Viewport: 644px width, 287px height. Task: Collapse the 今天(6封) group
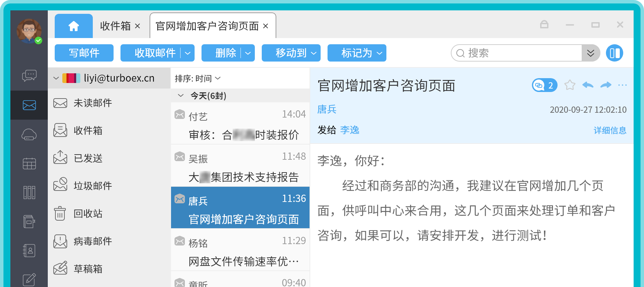181,95
